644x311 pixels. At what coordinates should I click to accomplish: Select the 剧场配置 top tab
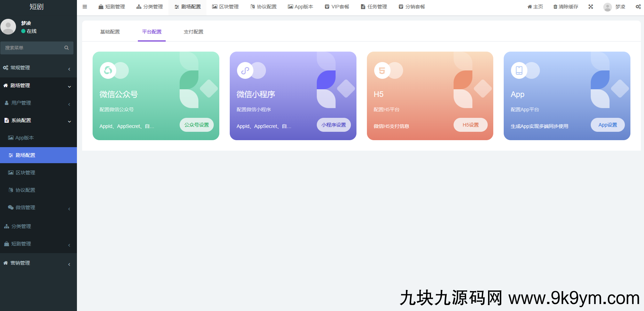click(188, 7)
